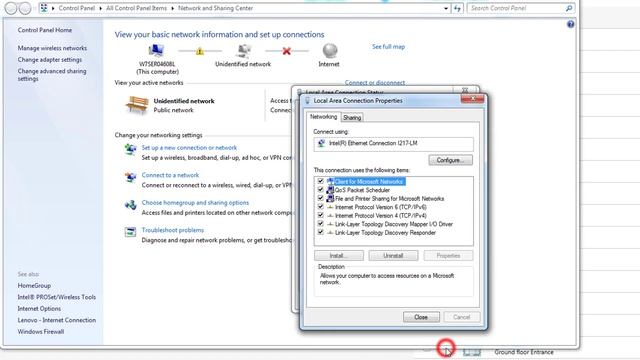Image resolution: width=640 pixels, height=360 pixels.
Task: Open Change adapter settings link
Action: [50, 60]
